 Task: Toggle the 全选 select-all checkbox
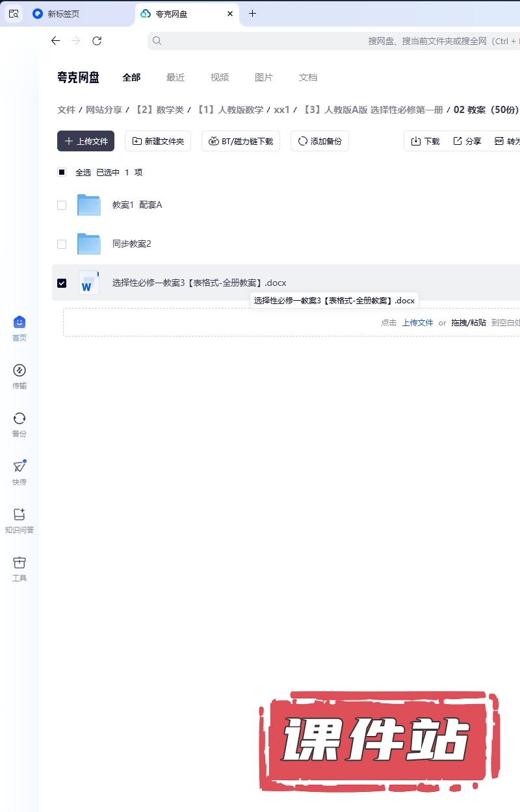tap(62, 173)
